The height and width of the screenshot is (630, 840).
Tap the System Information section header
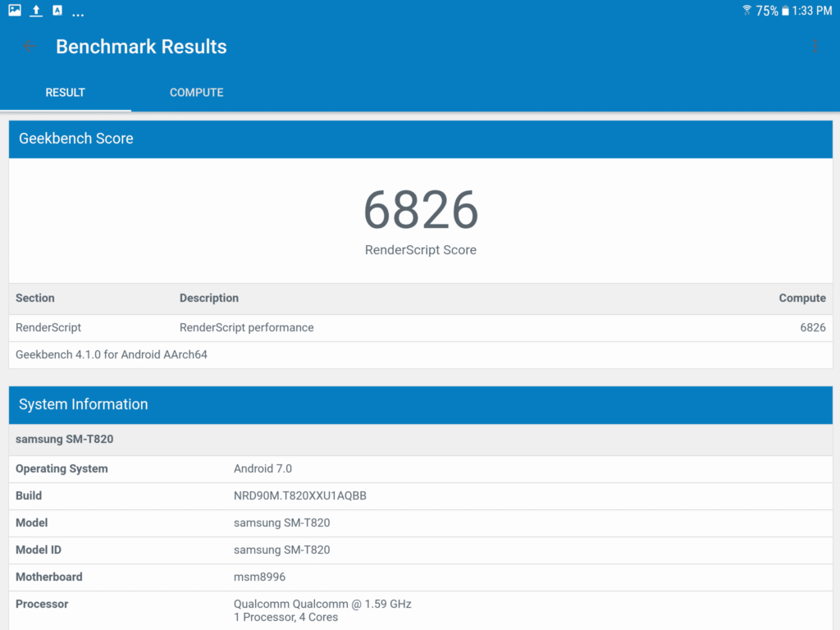click(x=420, y=404)
